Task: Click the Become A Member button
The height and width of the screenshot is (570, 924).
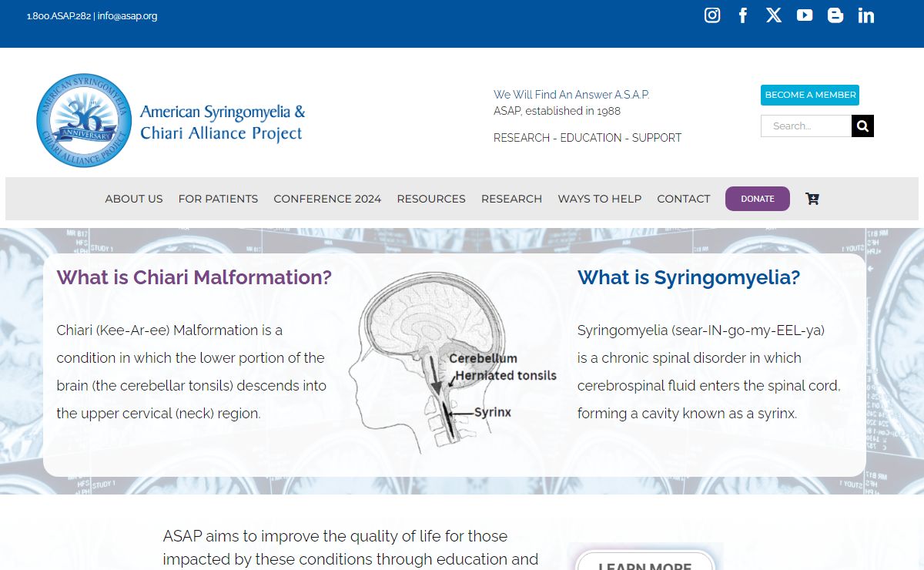Action: coord(810,95)
